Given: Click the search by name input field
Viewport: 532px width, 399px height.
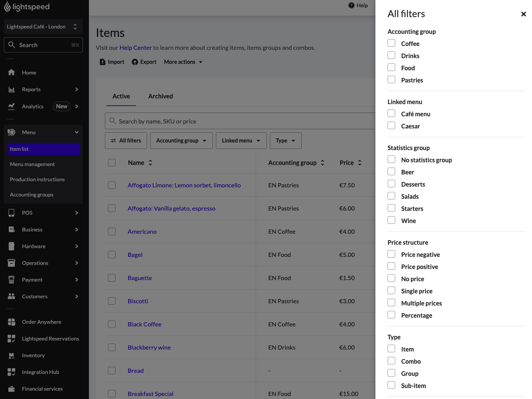Looking at the screenshot, I should pyautogui.click(x=243, y=121).
